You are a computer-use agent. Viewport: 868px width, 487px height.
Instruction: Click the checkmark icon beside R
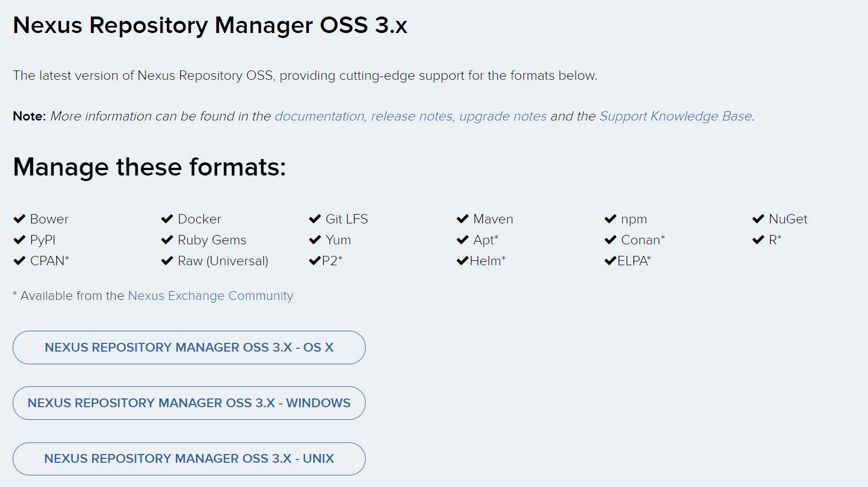coord(758,239)
